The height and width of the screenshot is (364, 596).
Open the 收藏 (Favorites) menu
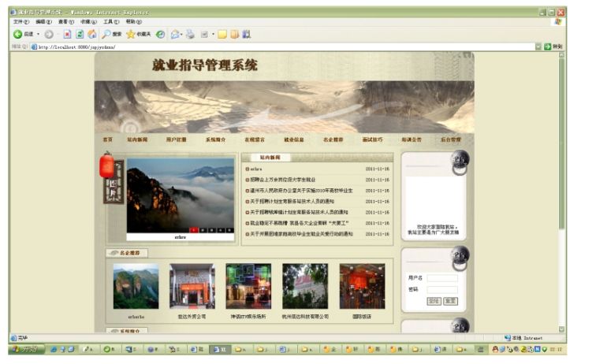coord(88,22)
